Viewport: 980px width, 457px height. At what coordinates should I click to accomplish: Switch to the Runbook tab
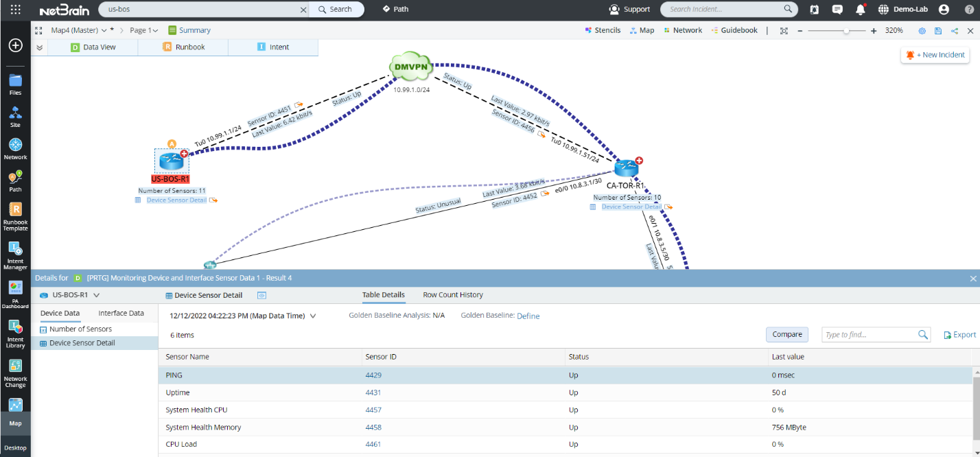pos(183,47)
